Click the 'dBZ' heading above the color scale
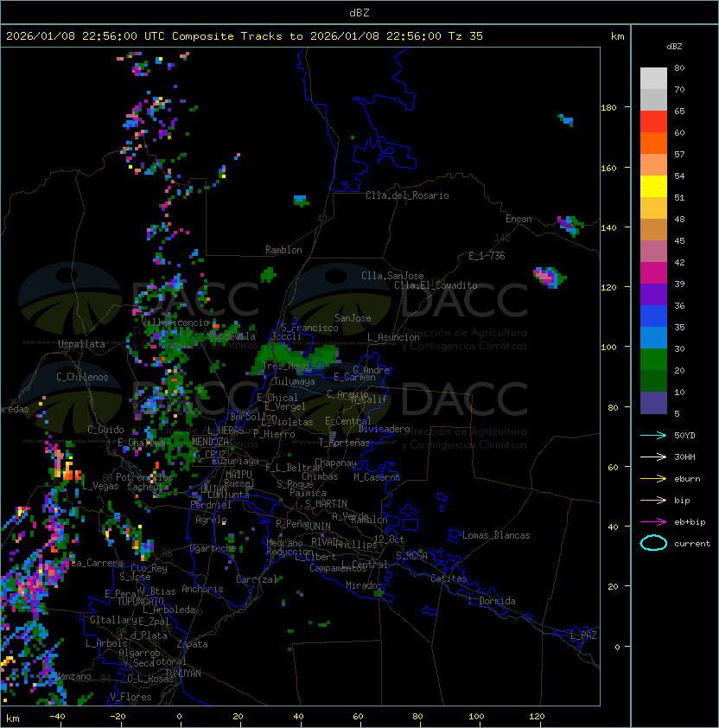This screenshot has width=719, height=728. [674, 47]
